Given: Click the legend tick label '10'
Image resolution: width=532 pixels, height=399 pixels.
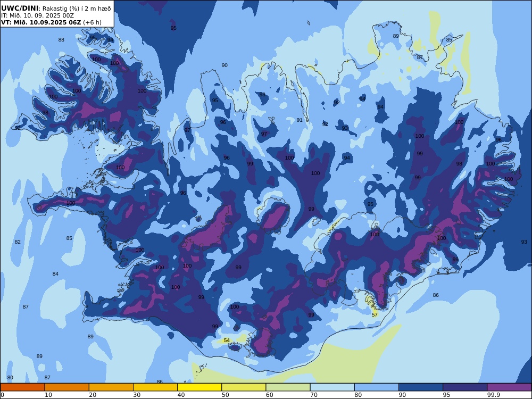Looking at the screenshot, I should 48,395.
